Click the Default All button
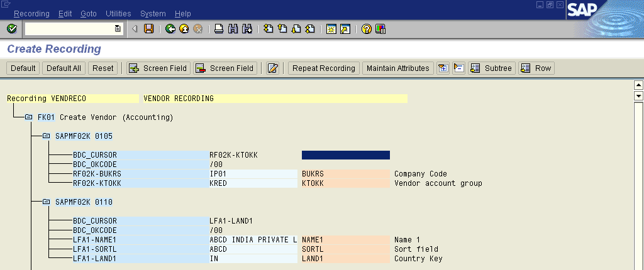 coord(64,68)
